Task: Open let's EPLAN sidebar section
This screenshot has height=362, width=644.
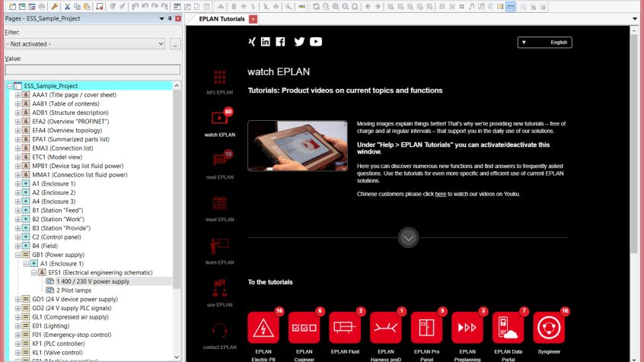Action: coord(220,82)
